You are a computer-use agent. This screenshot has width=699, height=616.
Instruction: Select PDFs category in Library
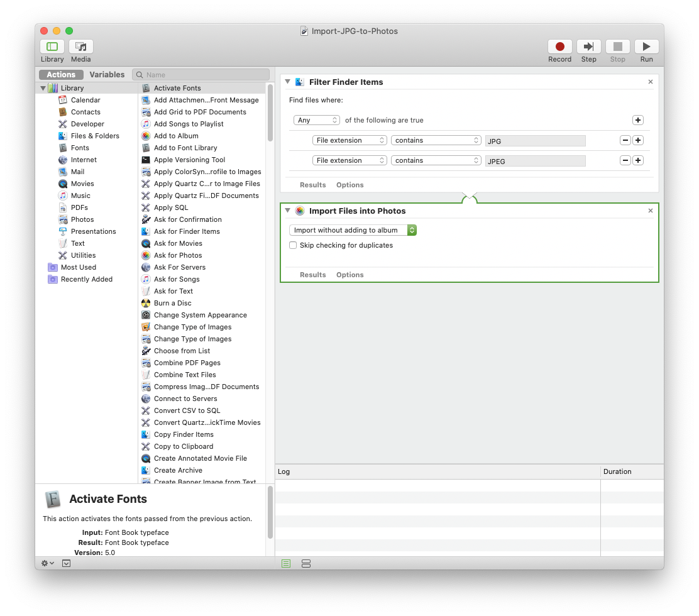point(79,207)
